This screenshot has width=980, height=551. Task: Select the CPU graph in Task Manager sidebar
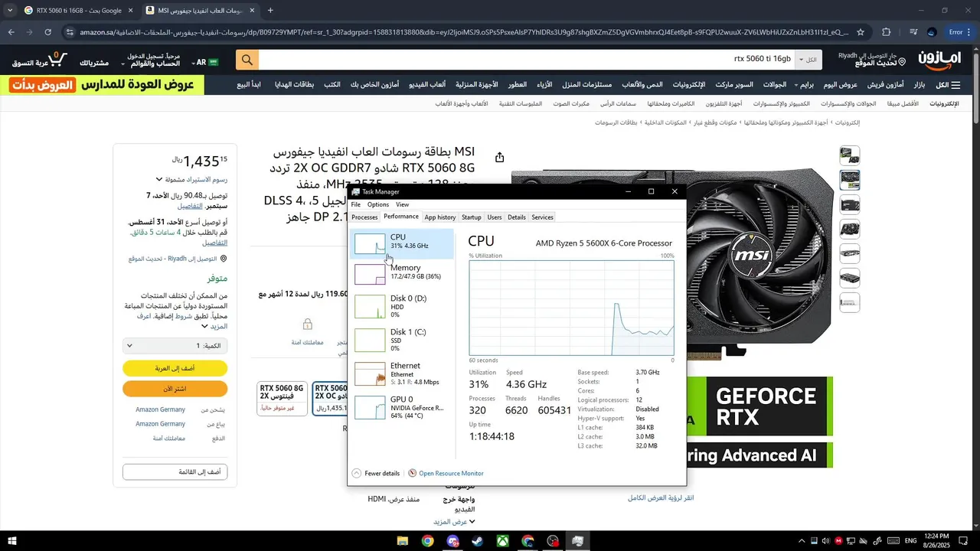[x=402, y=244]
